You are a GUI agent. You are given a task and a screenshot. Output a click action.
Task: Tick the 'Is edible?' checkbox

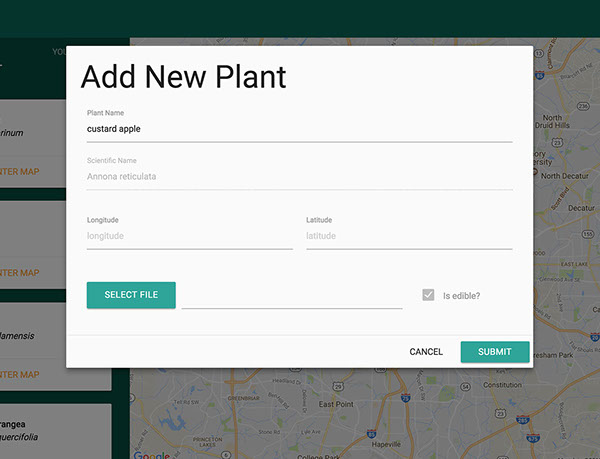click(x=428, y=295)
